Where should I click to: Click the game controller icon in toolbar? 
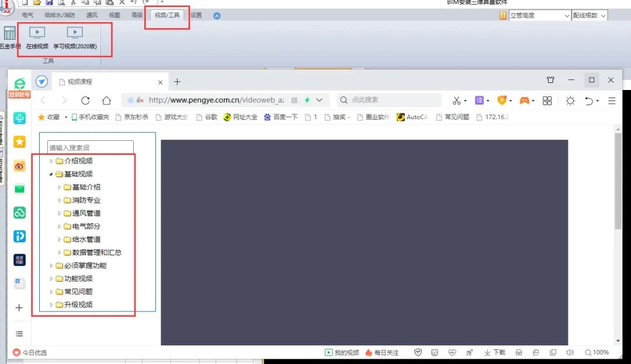[x=524, y=100]
